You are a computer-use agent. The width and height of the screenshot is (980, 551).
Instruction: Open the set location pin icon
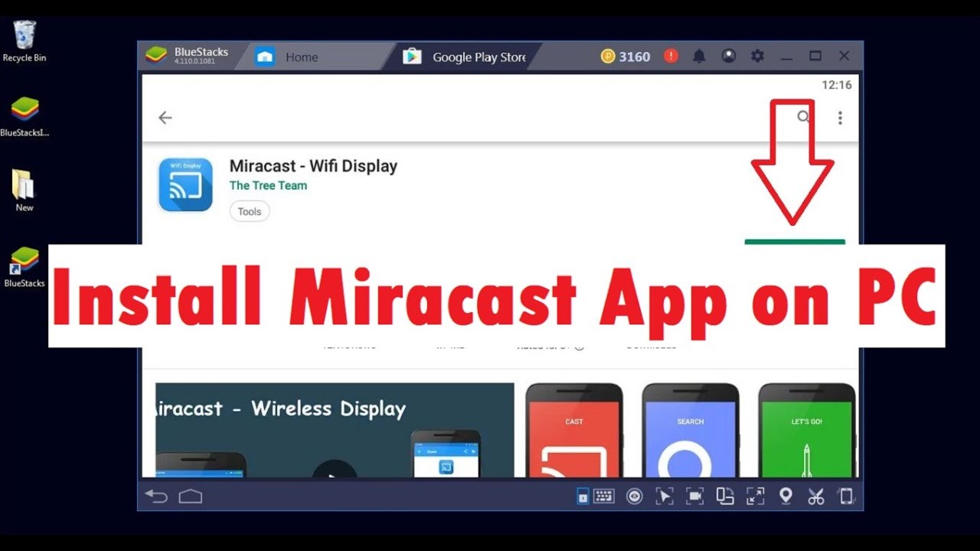pos(786,496)
